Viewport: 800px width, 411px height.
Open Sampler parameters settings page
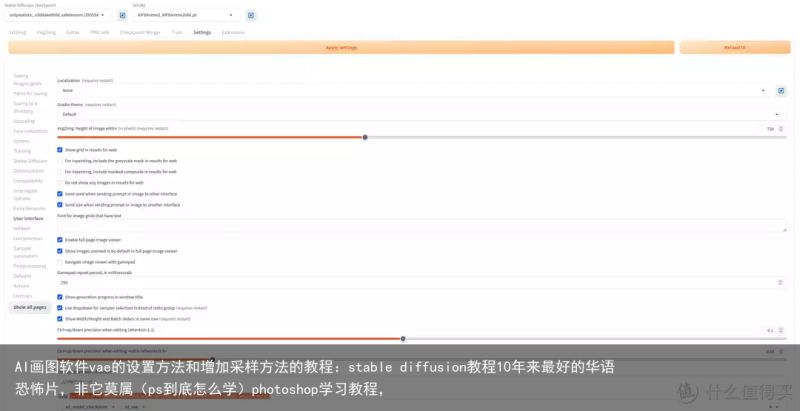pyautogui.click(x=26, y=252)
